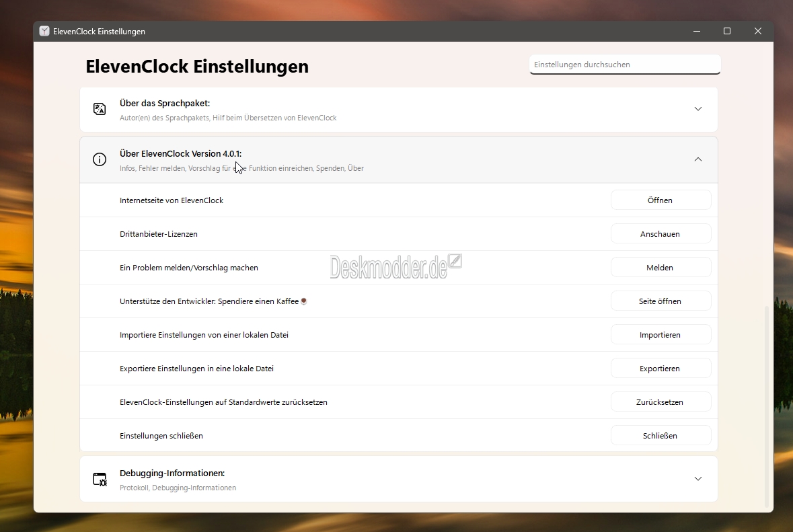Image resolution: width=793 pixels, height=532 pixels.
Task: Click the Internetseite von ElevenClock label
Action: click(x=172, y=200)
